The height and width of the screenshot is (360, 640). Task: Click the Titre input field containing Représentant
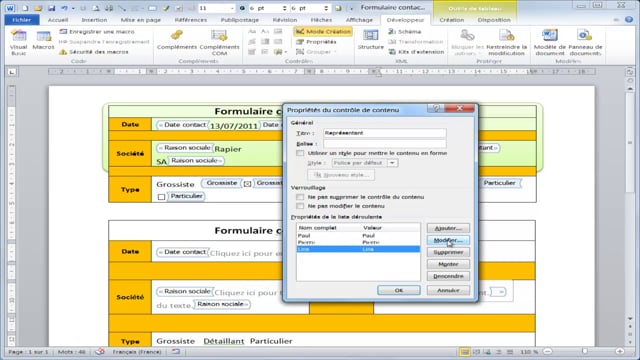click(384, 133)
